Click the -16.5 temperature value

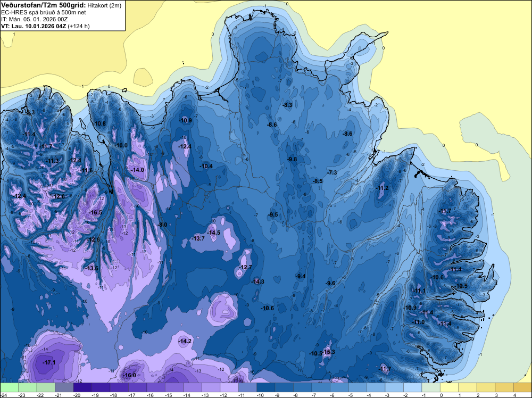[95, 212]
